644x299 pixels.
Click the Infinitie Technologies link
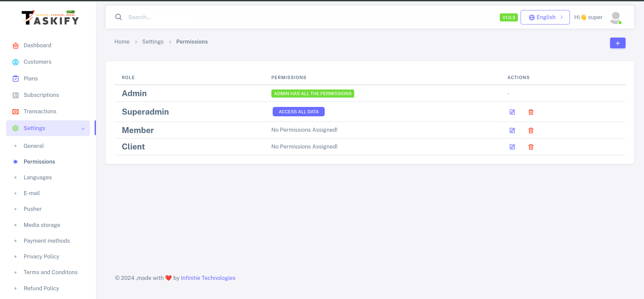(x=208, y=278)
